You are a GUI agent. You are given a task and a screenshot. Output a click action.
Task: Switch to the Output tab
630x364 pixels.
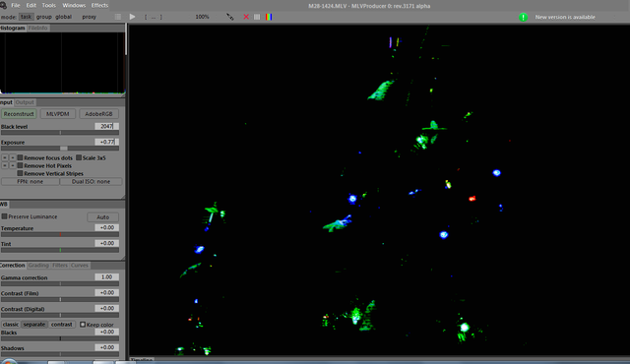pyautogui.click(x=25, y=102)
